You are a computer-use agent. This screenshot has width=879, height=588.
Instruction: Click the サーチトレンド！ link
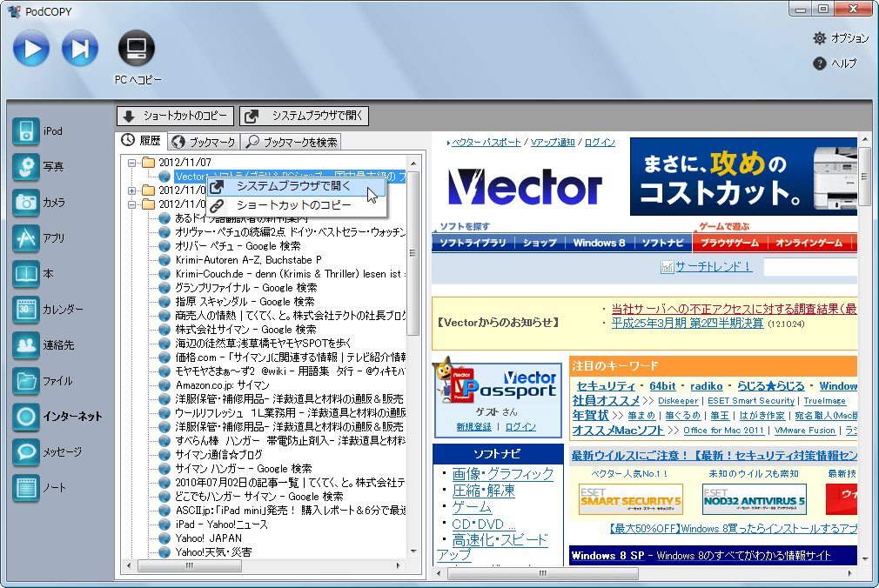(x=713, y=267)
